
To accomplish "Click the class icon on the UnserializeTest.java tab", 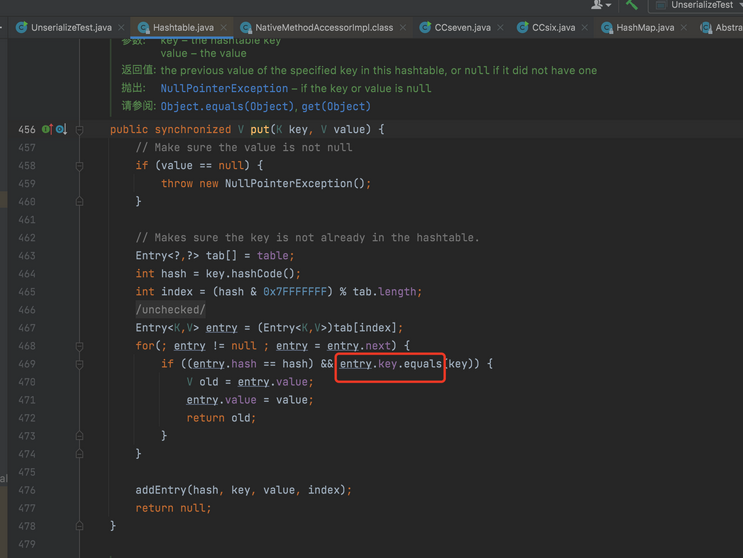I will coord(21,27).
